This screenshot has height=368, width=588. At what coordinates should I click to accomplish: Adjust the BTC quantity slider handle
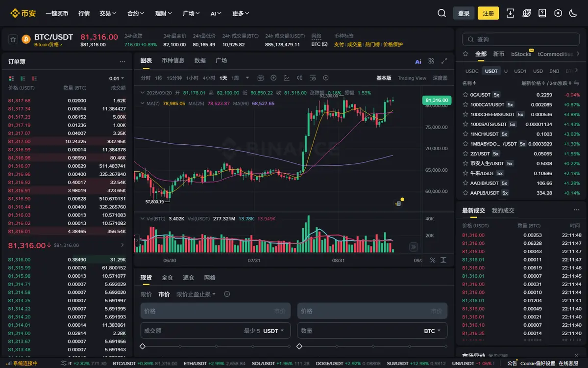pos(299,346)
